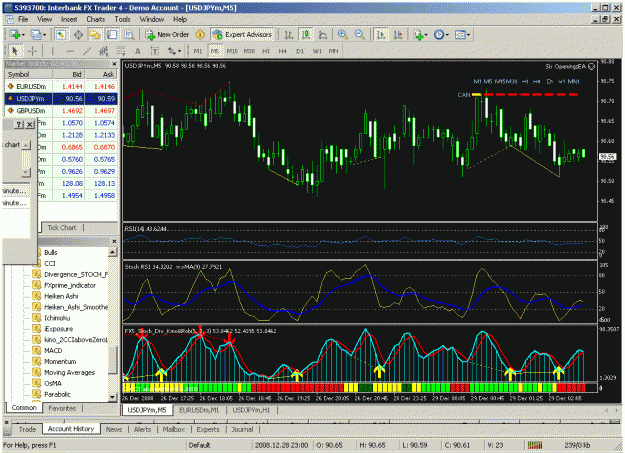Open the Favorites tab in Navigator
625x453 pixels.
point(62,408)
